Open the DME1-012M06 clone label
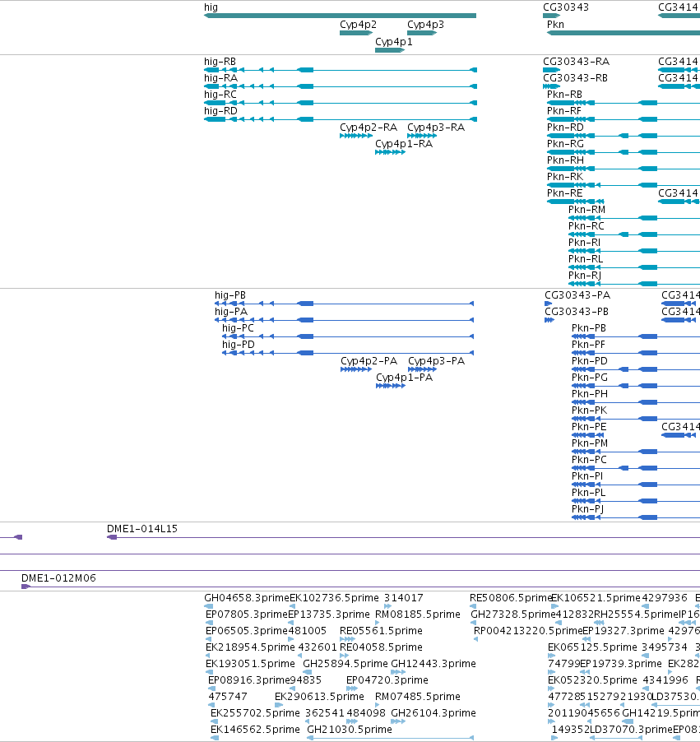The height and width of the screenshot is (742, 700). click(58, 578)
